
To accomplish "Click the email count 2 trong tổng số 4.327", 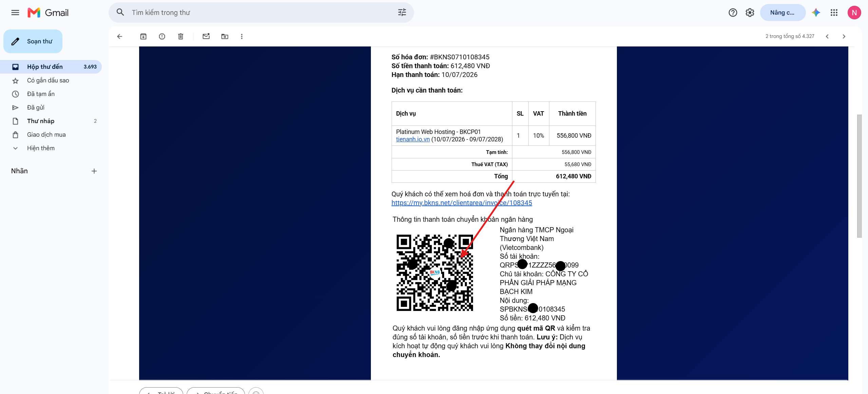I will pyautogui.click(x=790, y=36).
